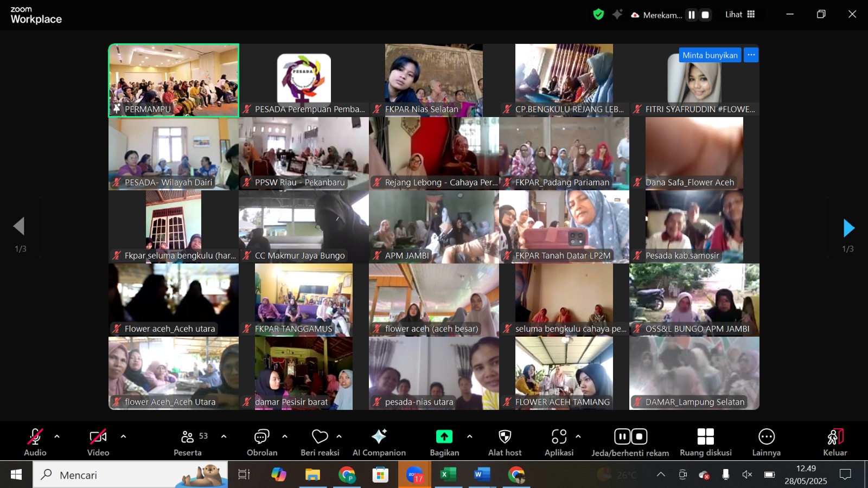Expand the audio options arrow
This screenshot has height=488, width=868.
(57, 436)
